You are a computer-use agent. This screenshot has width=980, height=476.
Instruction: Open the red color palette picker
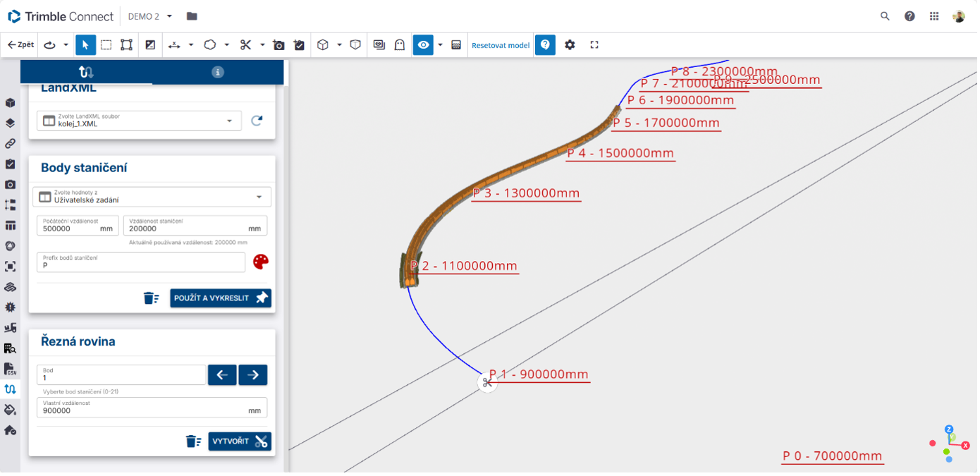tap(261, 262)
